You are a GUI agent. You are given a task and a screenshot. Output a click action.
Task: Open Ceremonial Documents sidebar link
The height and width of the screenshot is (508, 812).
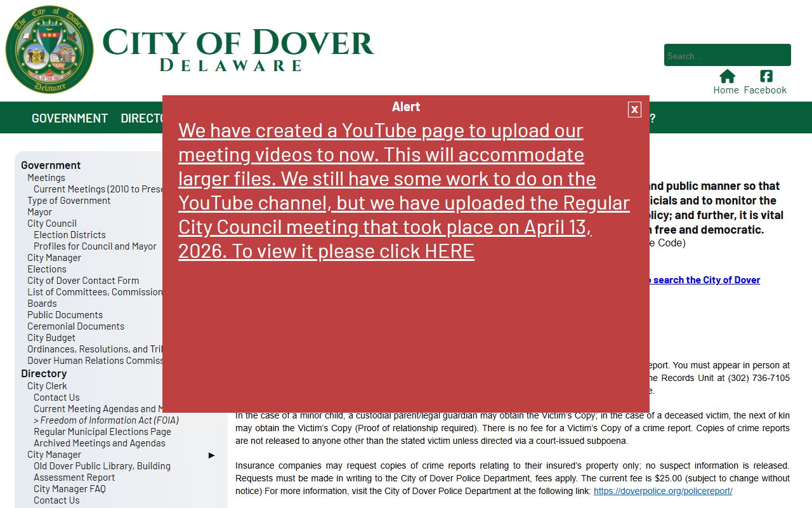[75, 326]
